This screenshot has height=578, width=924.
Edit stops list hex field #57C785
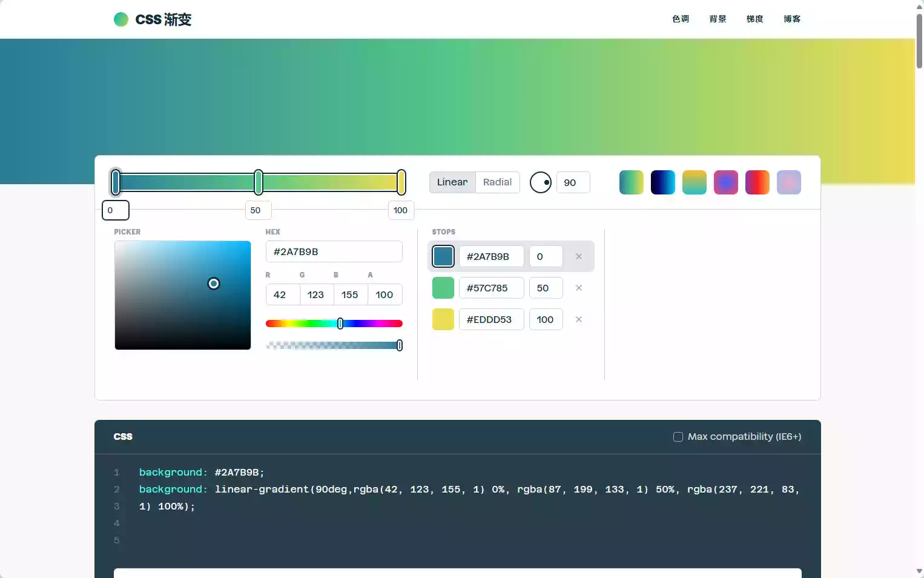coord(492,288)
